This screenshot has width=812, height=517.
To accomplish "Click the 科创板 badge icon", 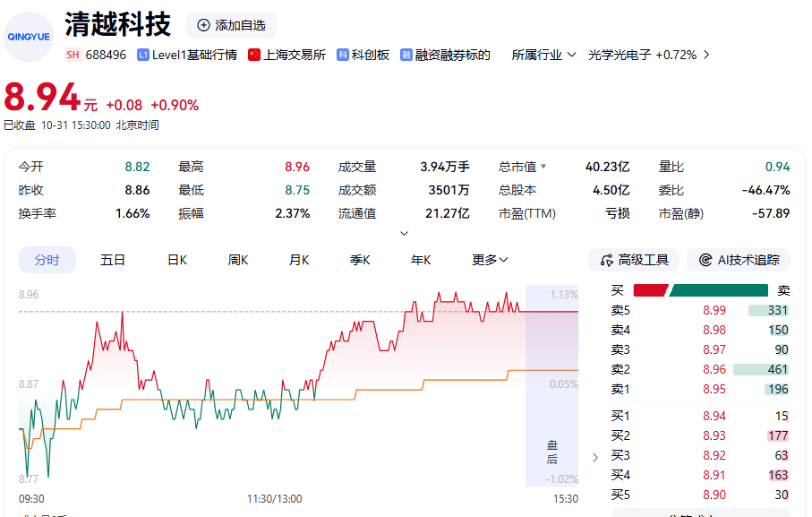I will coord(342,55).
